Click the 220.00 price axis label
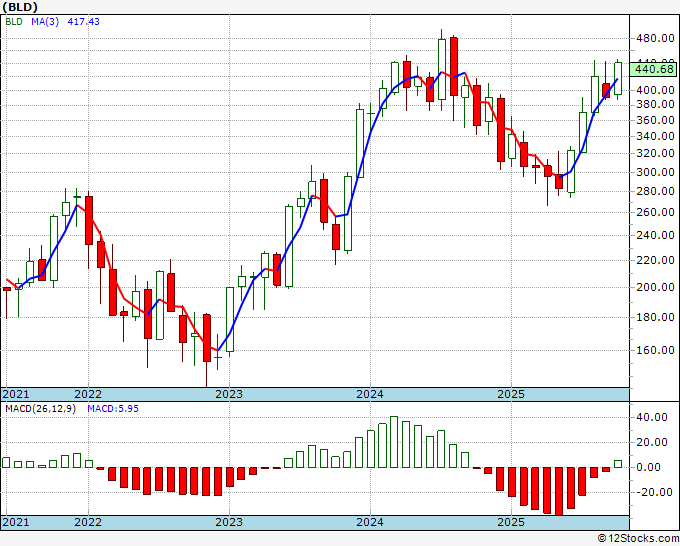 coord(655,260)
